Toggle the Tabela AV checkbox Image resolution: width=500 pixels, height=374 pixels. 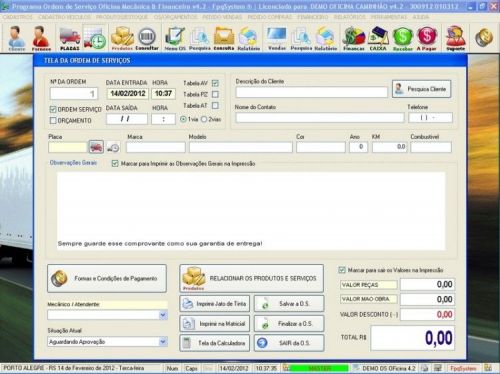click(215, 83)
